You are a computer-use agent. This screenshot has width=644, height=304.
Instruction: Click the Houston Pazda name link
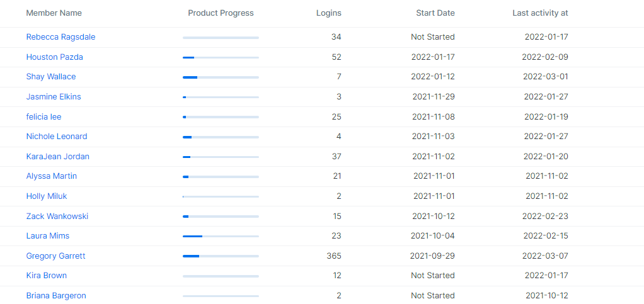click(x=54, y=57)
